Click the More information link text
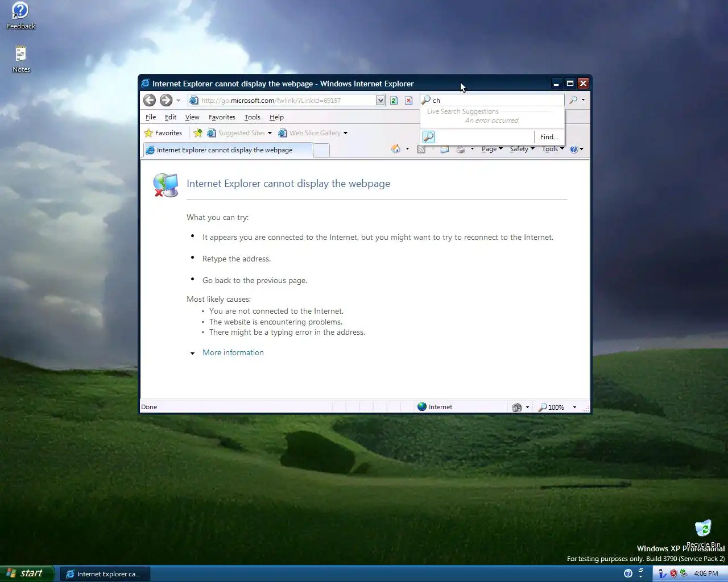 click(233, 352)
